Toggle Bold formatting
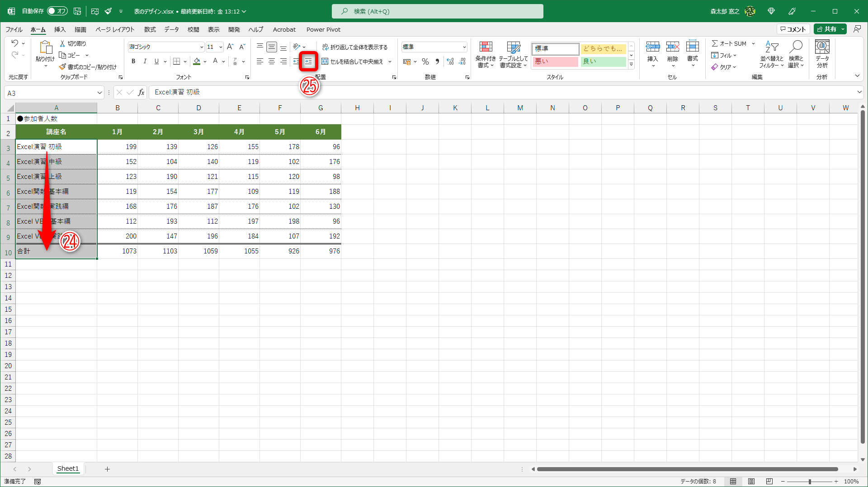The width and height of the screenshot is (868, 487). [x=133, y=61]
